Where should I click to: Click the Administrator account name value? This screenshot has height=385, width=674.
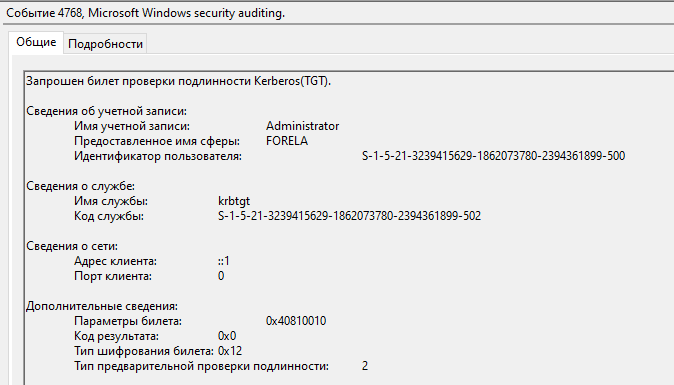point(302,126)
